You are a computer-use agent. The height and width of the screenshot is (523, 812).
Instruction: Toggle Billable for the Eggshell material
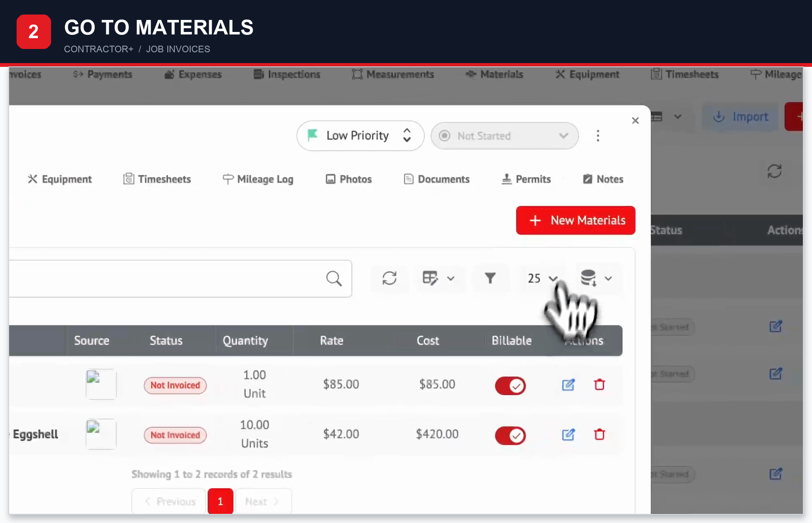510,435
